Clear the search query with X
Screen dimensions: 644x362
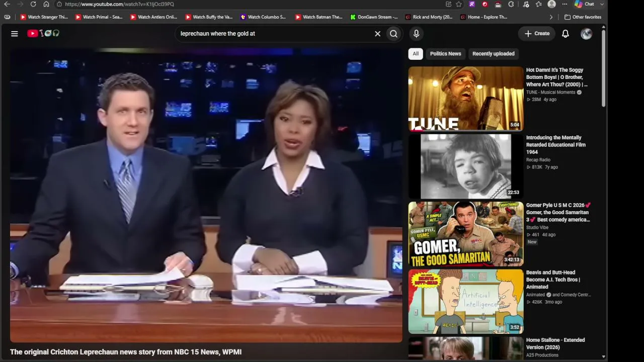(x=377, y=34)
